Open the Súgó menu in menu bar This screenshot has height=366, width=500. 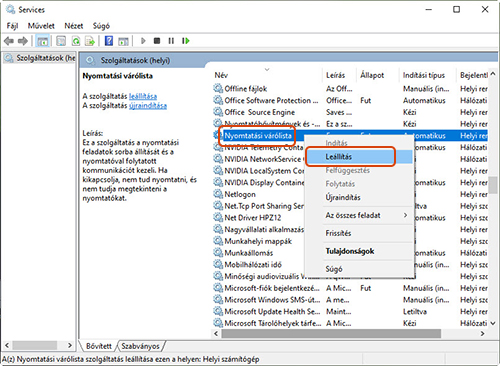tap(101, 26)
